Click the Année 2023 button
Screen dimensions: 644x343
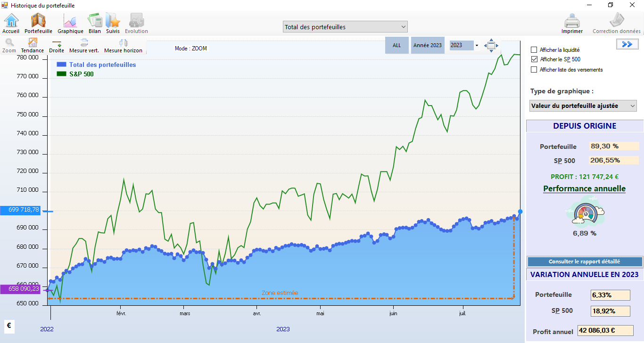(428, 45)
